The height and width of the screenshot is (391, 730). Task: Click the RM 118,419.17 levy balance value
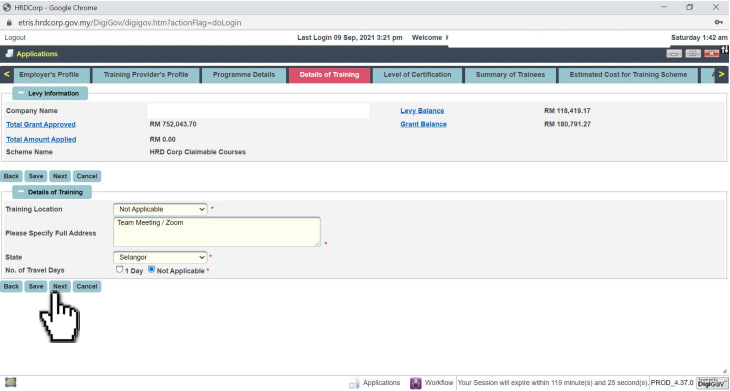click(x=567, y=111)
